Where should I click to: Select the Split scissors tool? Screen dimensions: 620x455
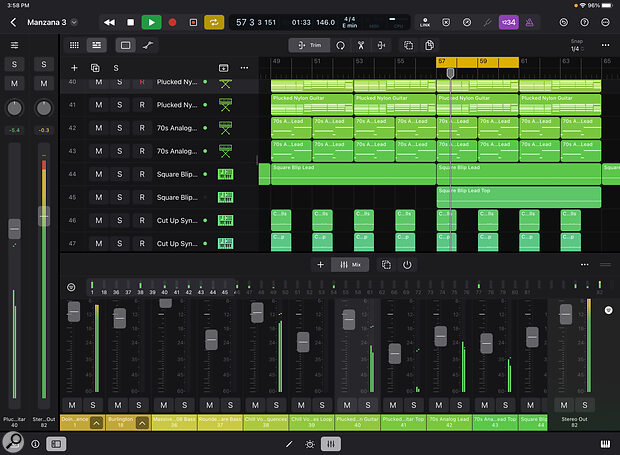click(x=361, y=45)
